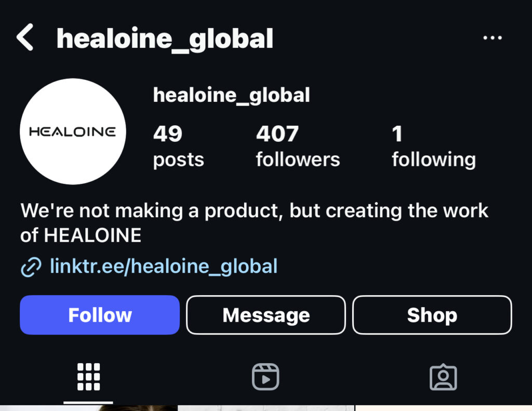The width and height of the screenshot is (532, 411).
Task: Open the rightmost post thumbnail in grid
Action: click(x=444, y=408)
